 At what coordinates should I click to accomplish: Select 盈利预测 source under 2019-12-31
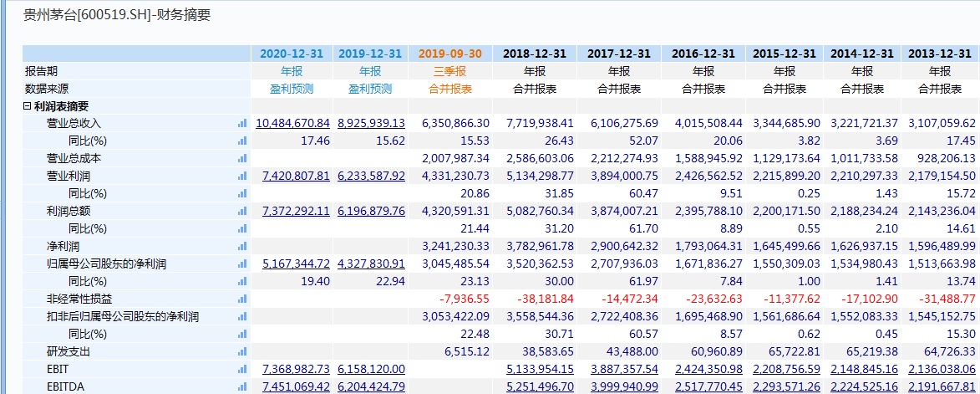371,89
